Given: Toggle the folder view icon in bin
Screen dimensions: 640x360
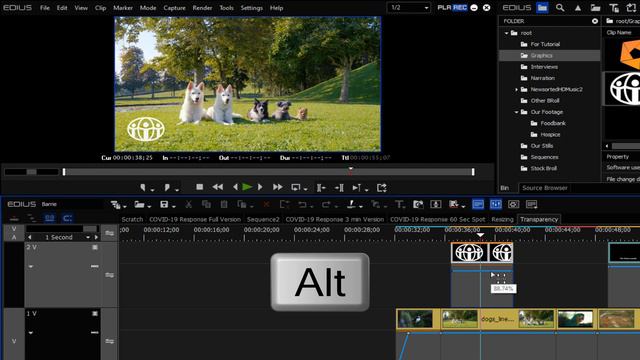Looking at the screenshot, I should pyautogui.click(x=542, y=7).
